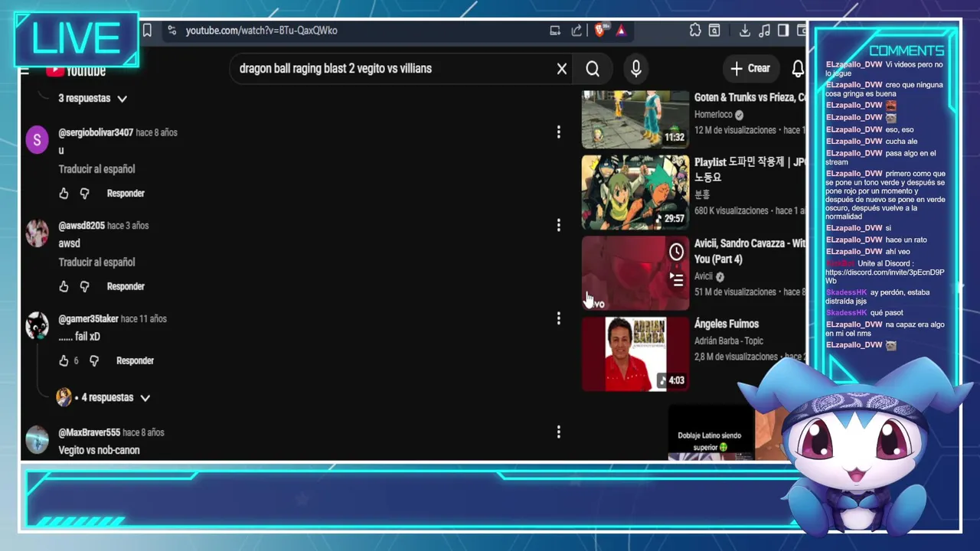Open @awsd8205 channel link
This screenshot has height=551, width=980.
pyautogui.click(x=81, y=226)
